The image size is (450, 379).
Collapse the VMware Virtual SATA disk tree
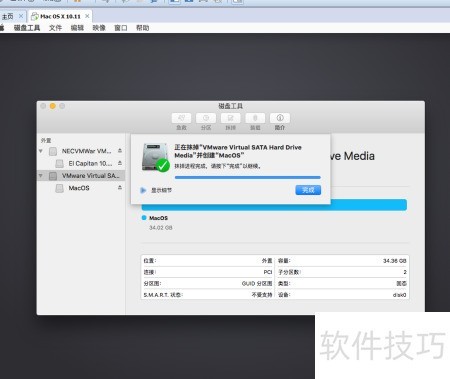[41, 176]
